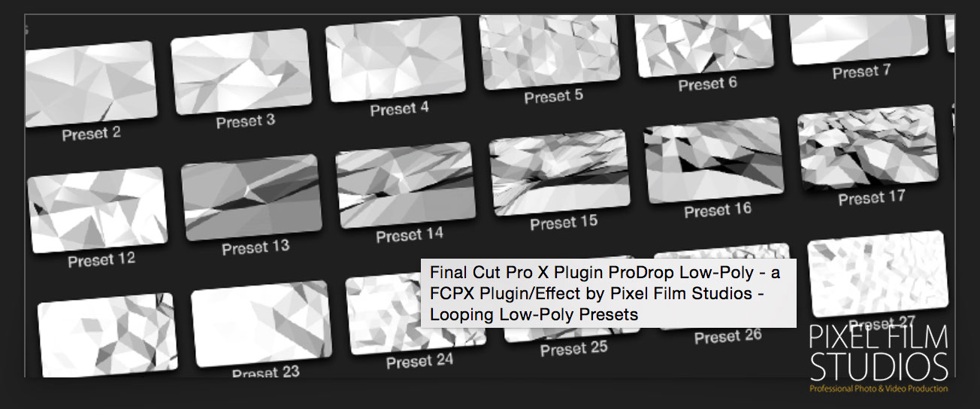980x409 pixels.
Task: Select the Preset 15 thumbnail
Action: pyautogui.click(x=559, y=172)
